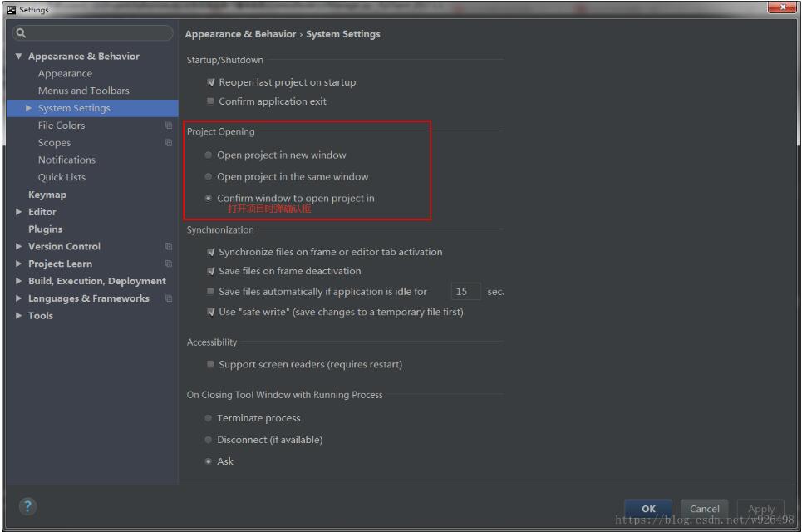Image resolution: width=802 pixels, height=532 pixels.
Task: Expand Project: Learn arrow
Action: [18, 264]
